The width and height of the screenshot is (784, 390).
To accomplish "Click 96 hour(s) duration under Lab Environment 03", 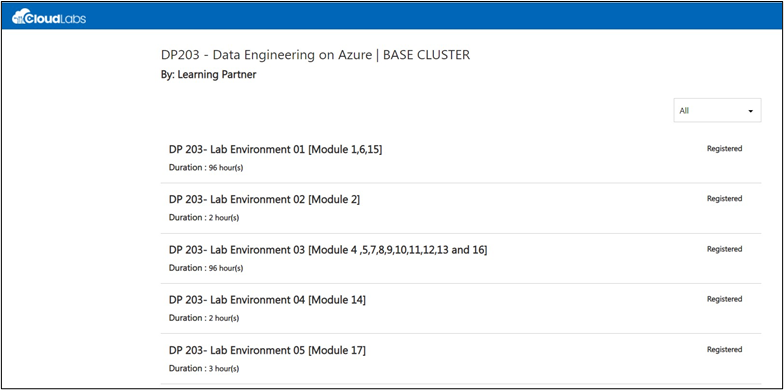I will click(226, 268).
